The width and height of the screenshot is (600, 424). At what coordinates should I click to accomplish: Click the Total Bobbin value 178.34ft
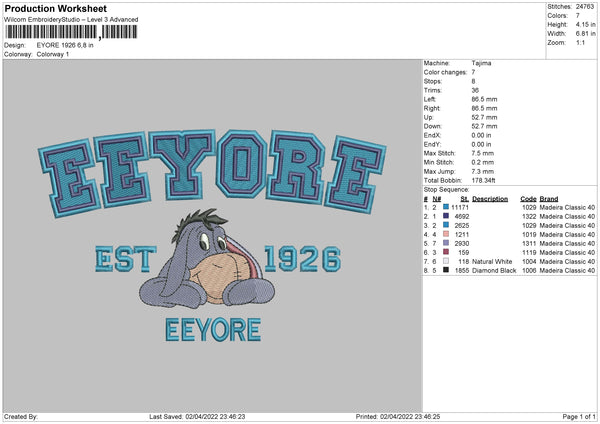pos(484,180)
